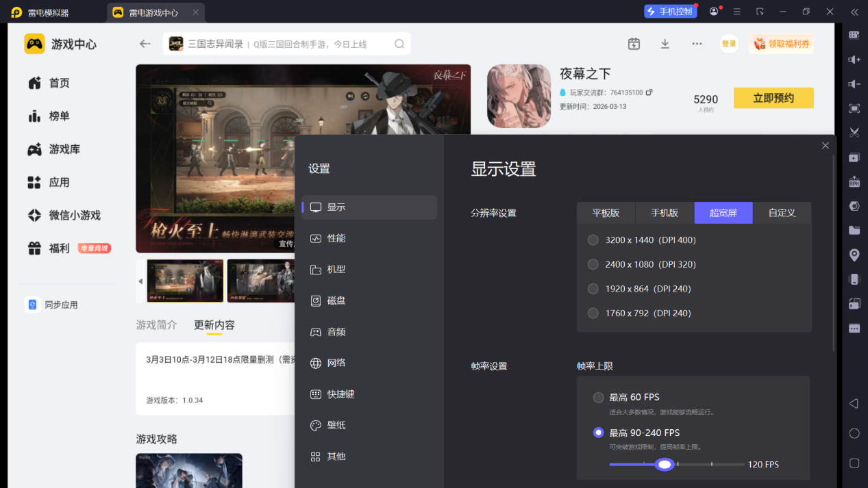868x488 pixels.
Task: Open the user account avatar icon in title bar
Action: [x=715, y=12]
